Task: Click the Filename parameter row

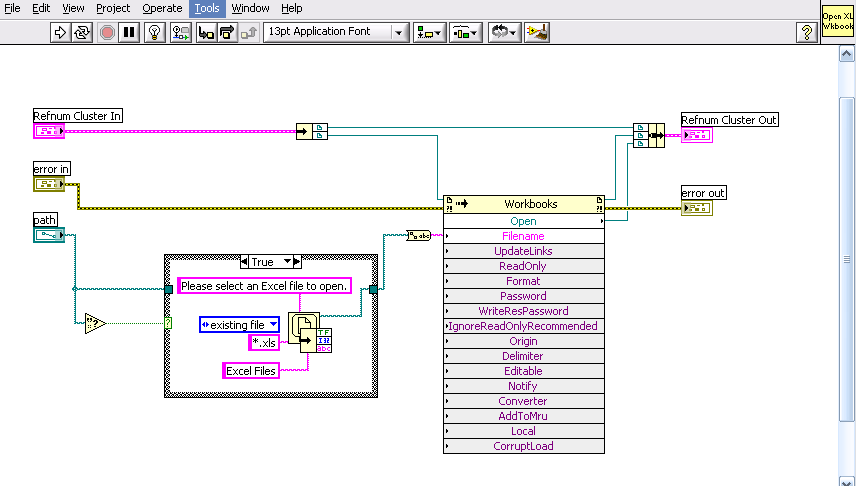Action: pyautogui.click(x=524, y=236)
